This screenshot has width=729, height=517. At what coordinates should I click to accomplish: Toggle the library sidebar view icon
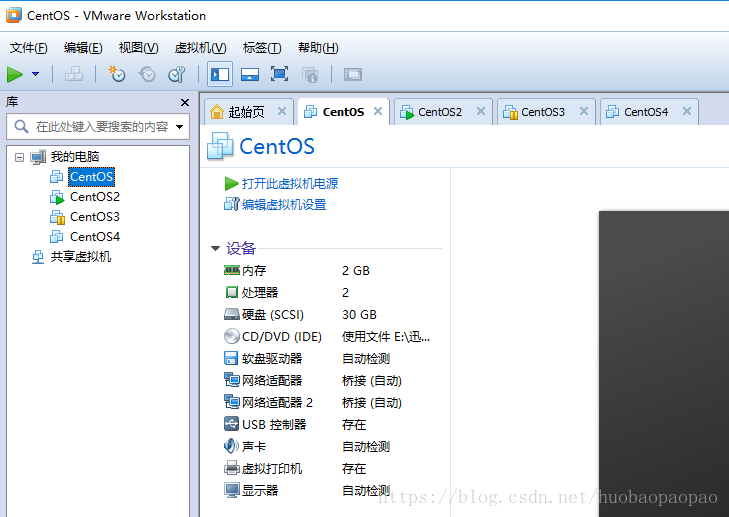tap(220, 74)
